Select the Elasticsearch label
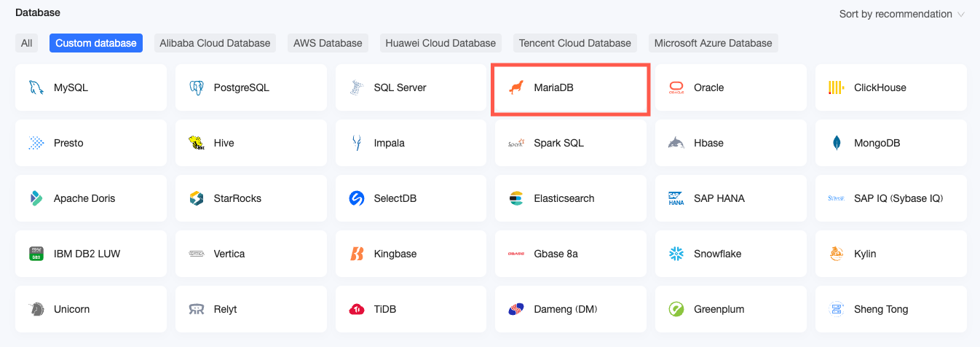Screen dimensions: 980x347 pyautogui.click(x=564, y=198)
